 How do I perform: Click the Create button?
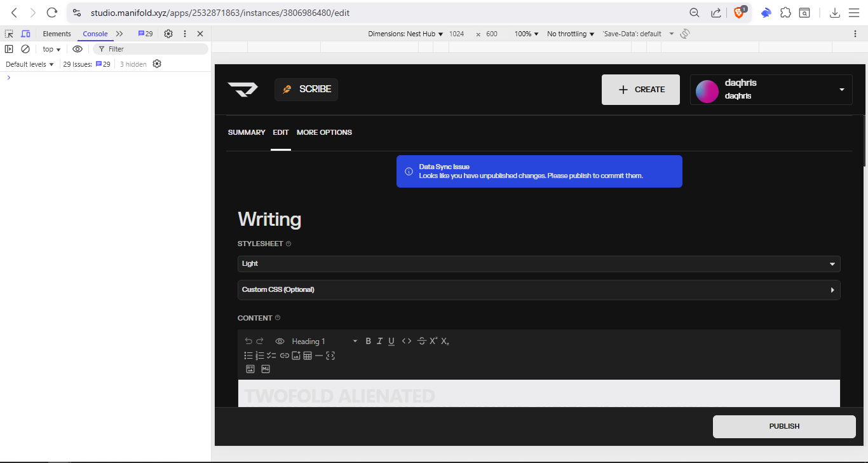coord(641,90)
